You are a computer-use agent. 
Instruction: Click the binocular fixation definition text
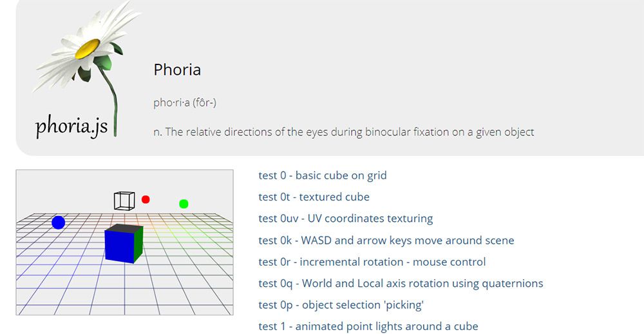[x=343, y=132]
